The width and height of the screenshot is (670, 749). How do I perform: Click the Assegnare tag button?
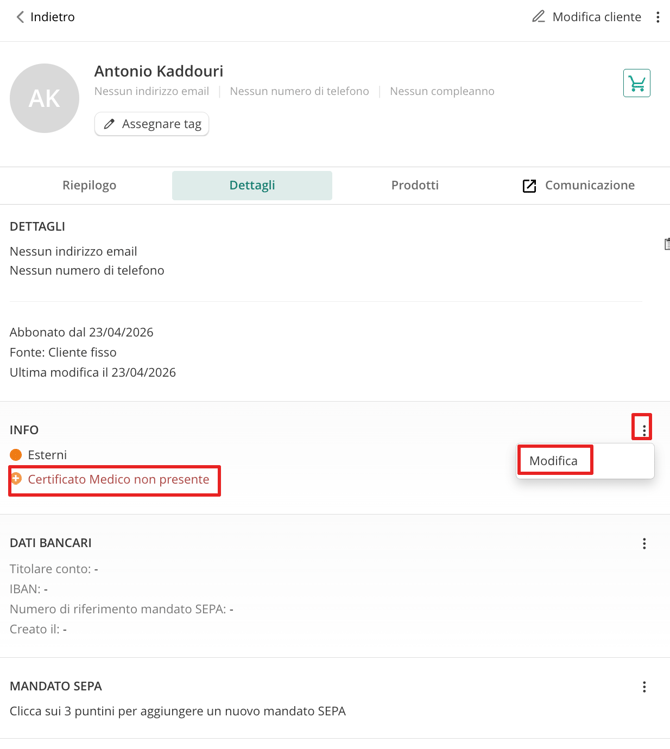(x=152, y=124)
